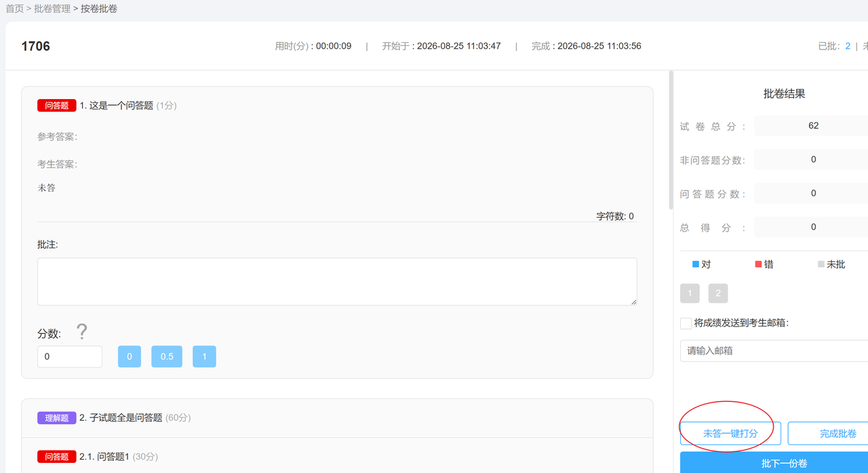Click the 问答题分数 value field
Viewport: 868px width, 473px height.
pyautogui.click(x=811, y=193)
